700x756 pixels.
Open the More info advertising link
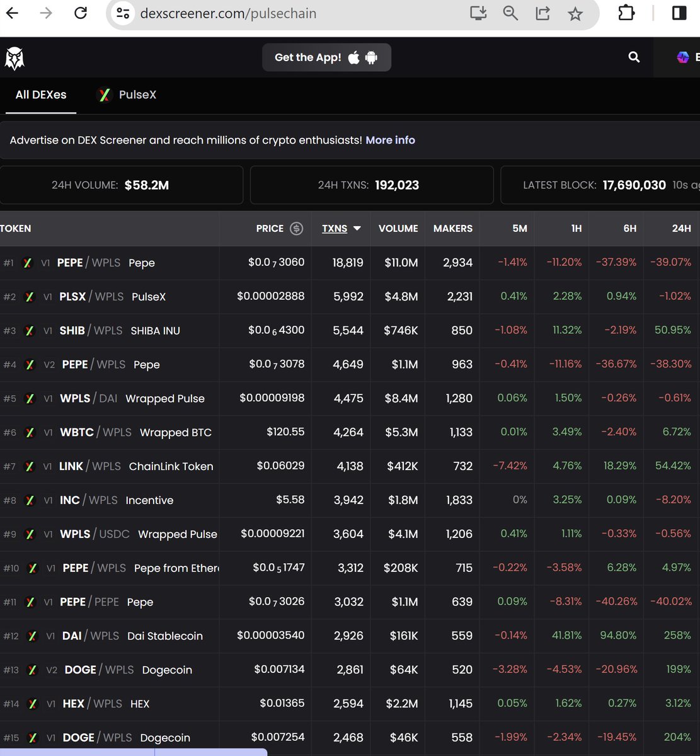tap(390, 140)
